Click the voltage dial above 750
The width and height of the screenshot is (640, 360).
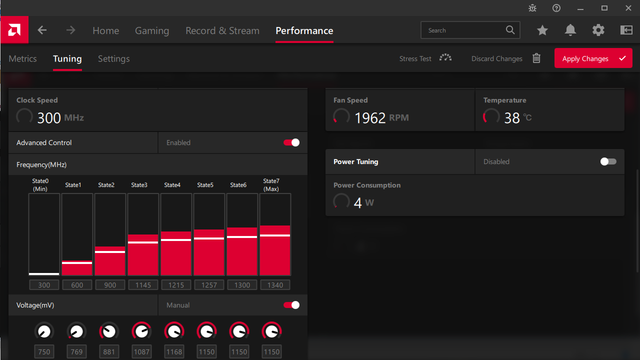point(44,331)
